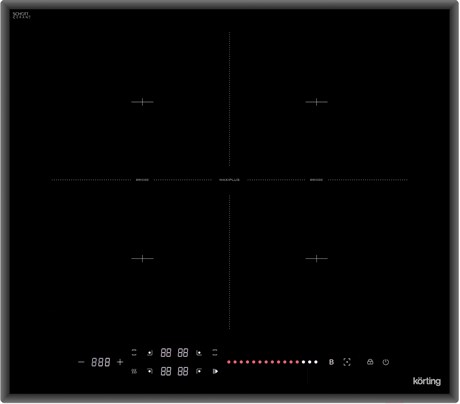Tap the top-left 88 zone display
Image resolution: width=460 pixels, height=404 pixels.
(166, 353)
